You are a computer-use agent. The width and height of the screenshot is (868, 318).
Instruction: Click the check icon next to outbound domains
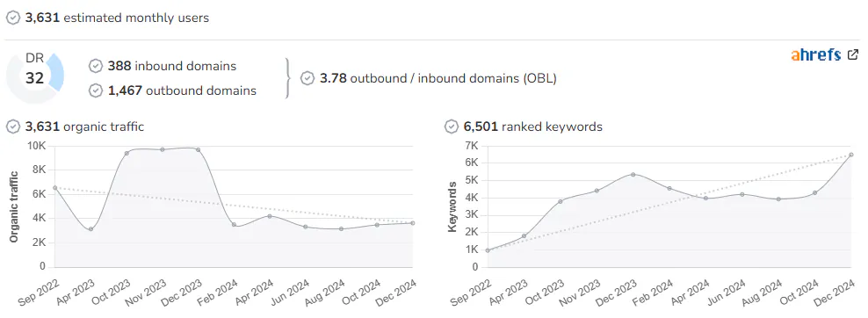(x=96, y=90)
